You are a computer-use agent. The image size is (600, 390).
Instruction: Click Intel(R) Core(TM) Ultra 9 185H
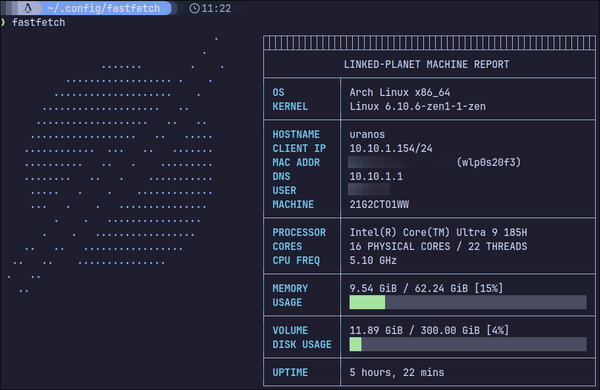pyautogui.click(x=438, y=232)
